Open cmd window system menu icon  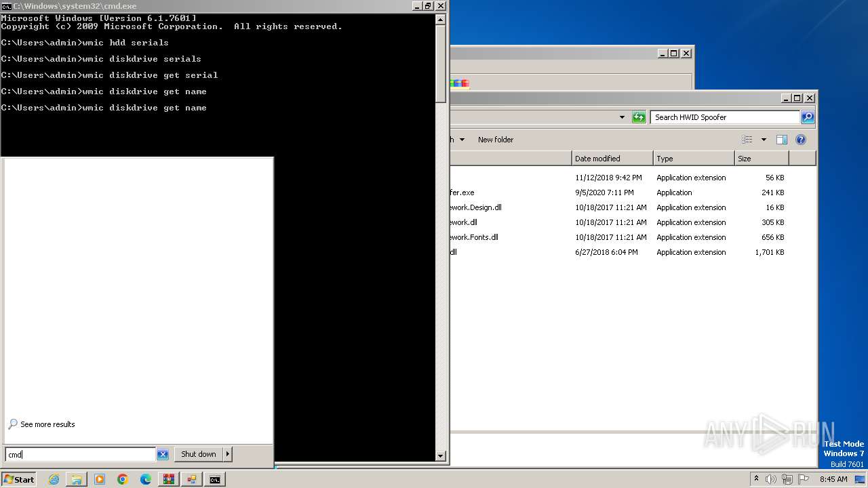[x=7, y=6]
